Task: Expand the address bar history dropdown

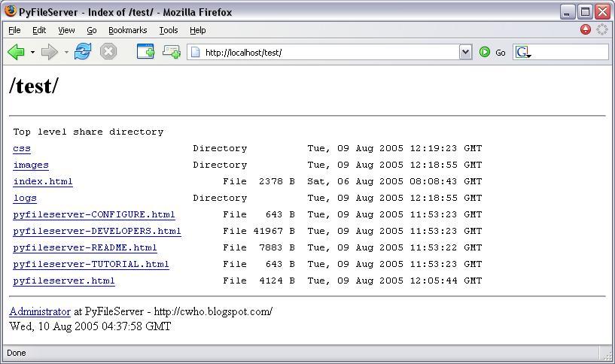Action: coord(465,52)
